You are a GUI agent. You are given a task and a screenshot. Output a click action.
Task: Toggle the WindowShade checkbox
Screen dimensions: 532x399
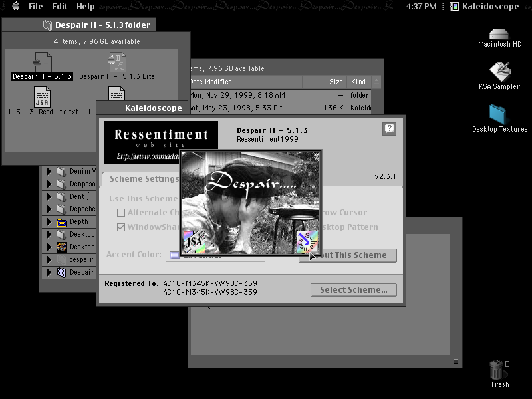(x=121, y=227)
